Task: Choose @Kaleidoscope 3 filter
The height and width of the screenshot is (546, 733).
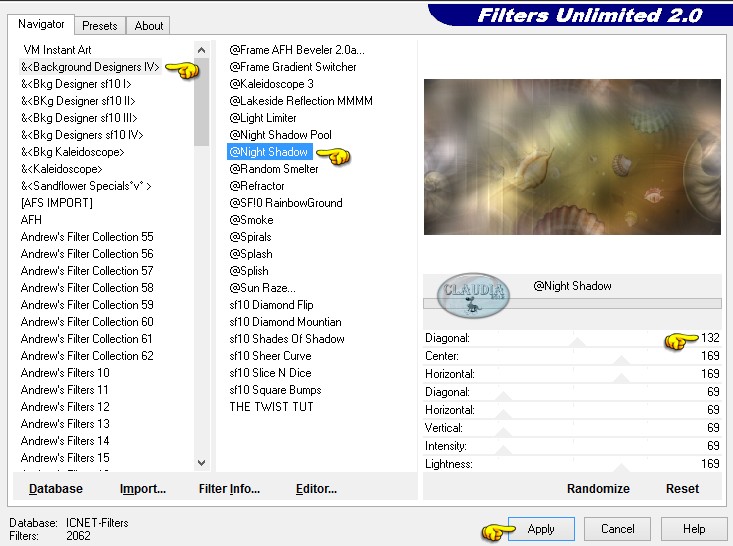Action: (271, 84)
